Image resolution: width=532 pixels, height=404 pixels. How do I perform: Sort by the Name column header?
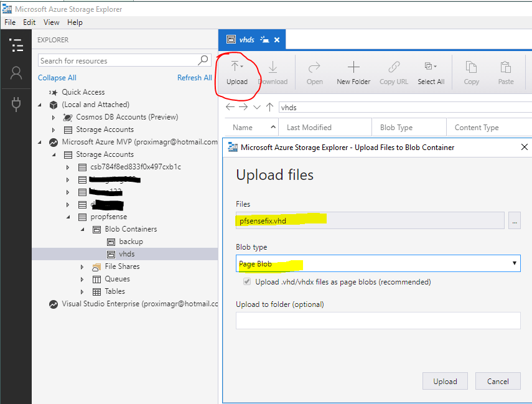pyautogui.click(x=251, y=128)
